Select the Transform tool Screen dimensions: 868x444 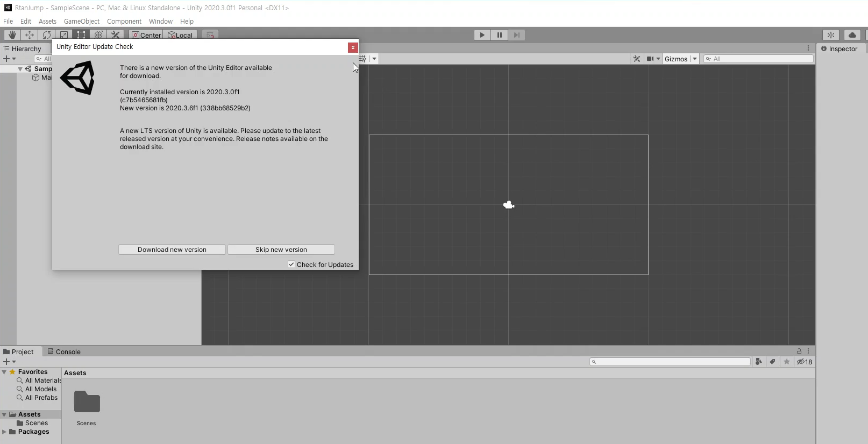click(x=98, y=35)
